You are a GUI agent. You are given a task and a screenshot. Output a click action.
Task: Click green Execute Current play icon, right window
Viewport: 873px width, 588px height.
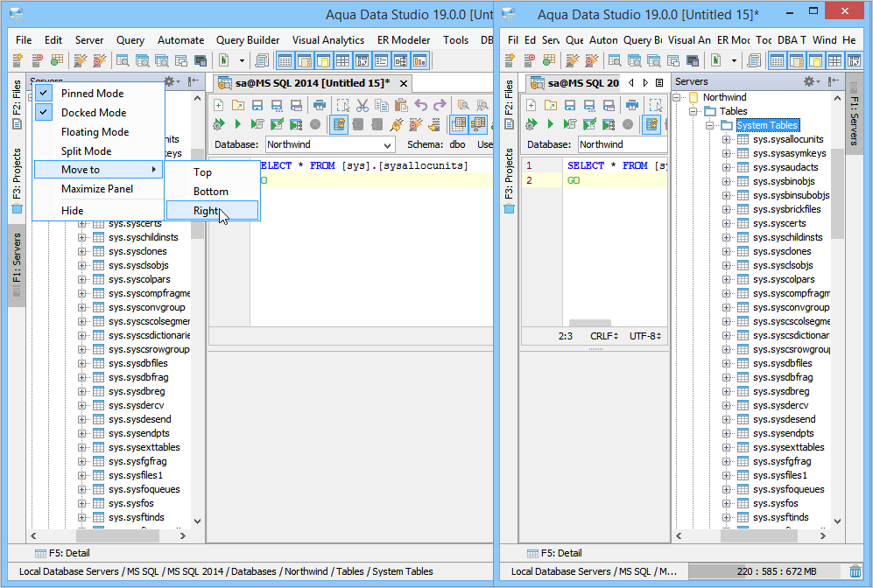[550, 124]
